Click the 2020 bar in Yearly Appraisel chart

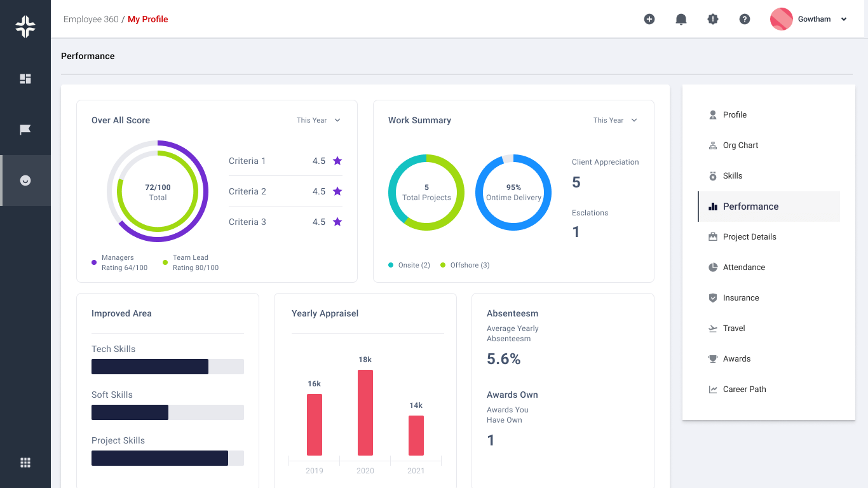(x=365, y=412)
